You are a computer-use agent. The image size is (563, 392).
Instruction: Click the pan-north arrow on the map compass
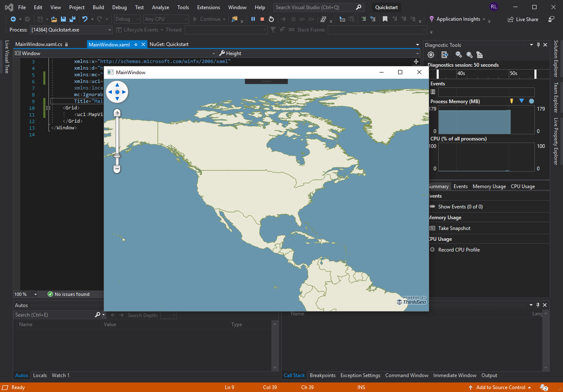coord(117,86)
